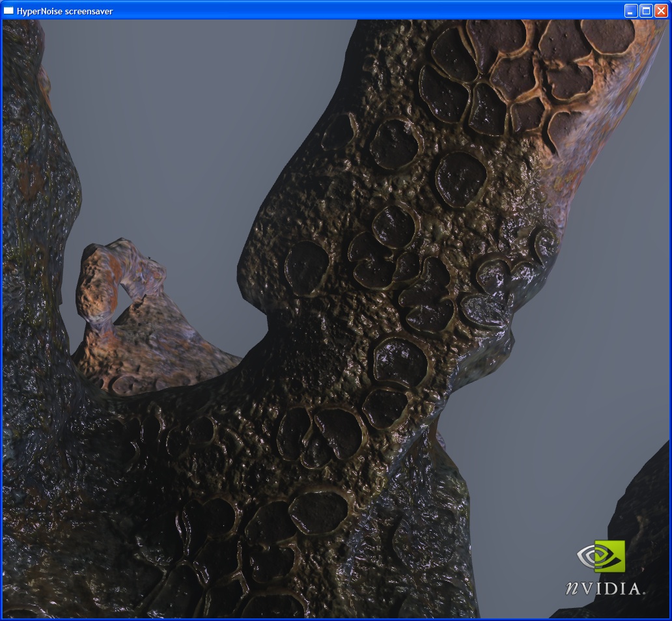Click the green NVIDIA eye logo

(x=601, y=557)
